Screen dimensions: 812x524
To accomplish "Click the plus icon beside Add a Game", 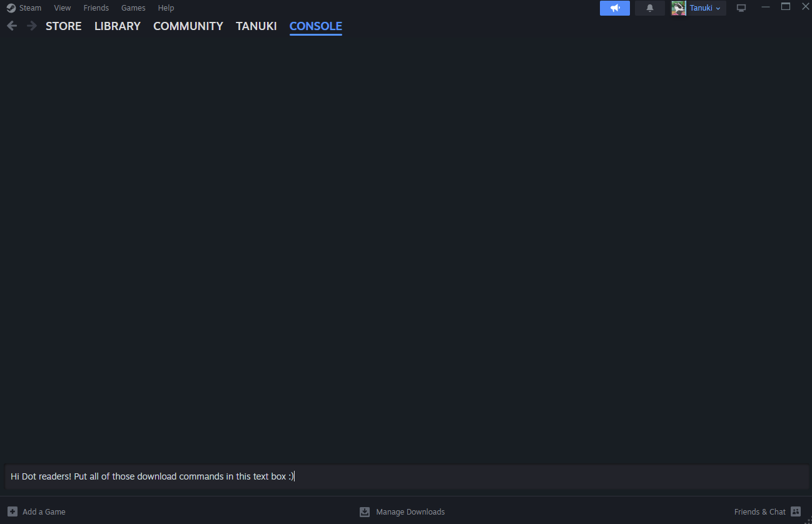I will coord(13,511).
